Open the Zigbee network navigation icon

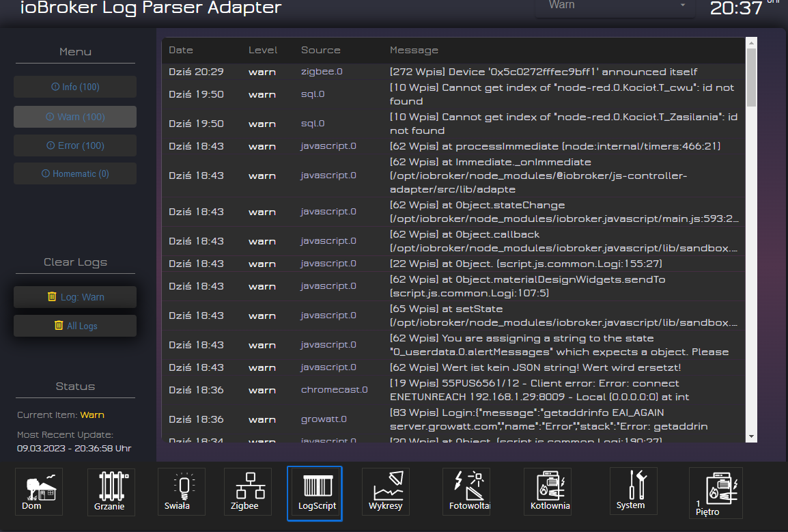click(247, 491)
